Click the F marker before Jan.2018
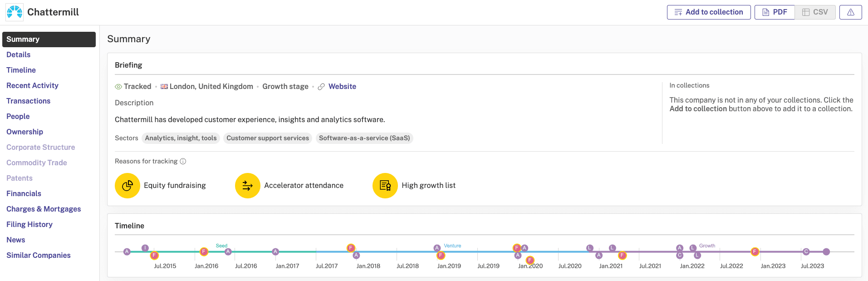The image size is (868, 281). [351, 248]
